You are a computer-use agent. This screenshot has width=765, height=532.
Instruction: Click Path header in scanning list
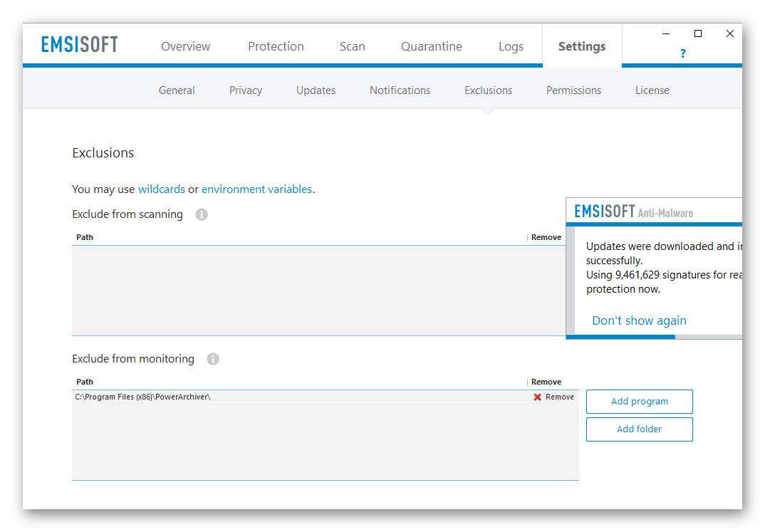84,237
